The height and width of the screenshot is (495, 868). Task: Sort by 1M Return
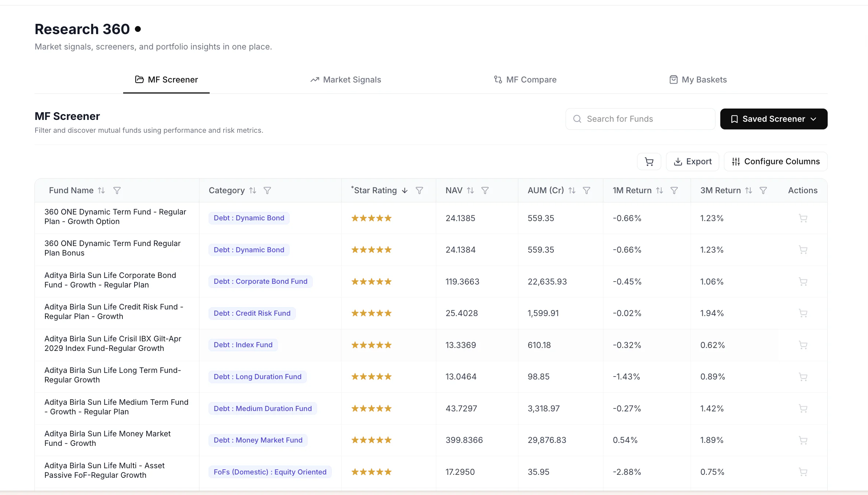click(659, 190)
